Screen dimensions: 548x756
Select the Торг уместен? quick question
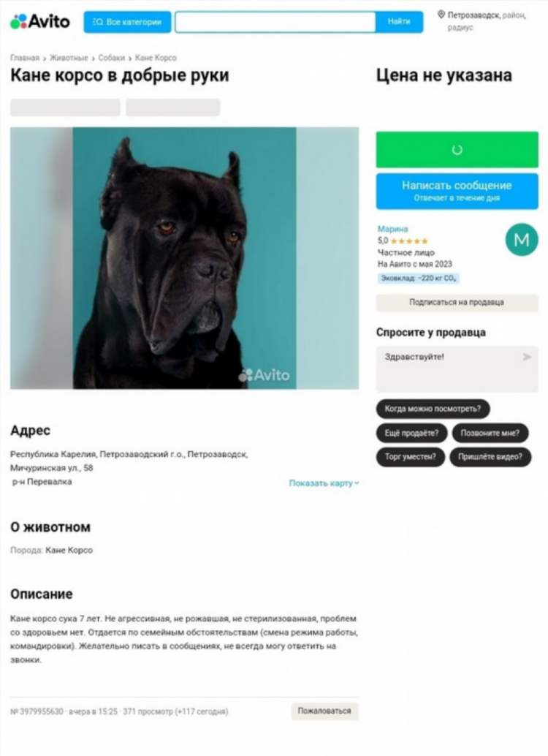(x=410, y=456)
